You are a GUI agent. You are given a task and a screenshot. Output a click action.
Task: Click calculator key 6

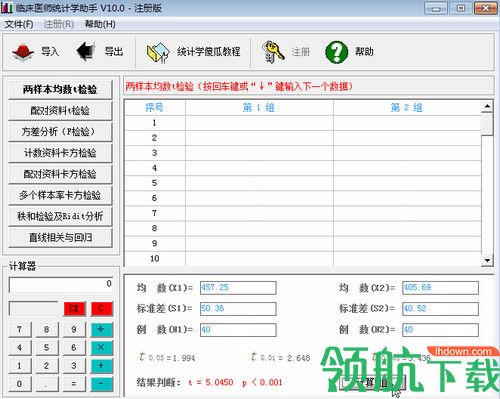point(74,348)
